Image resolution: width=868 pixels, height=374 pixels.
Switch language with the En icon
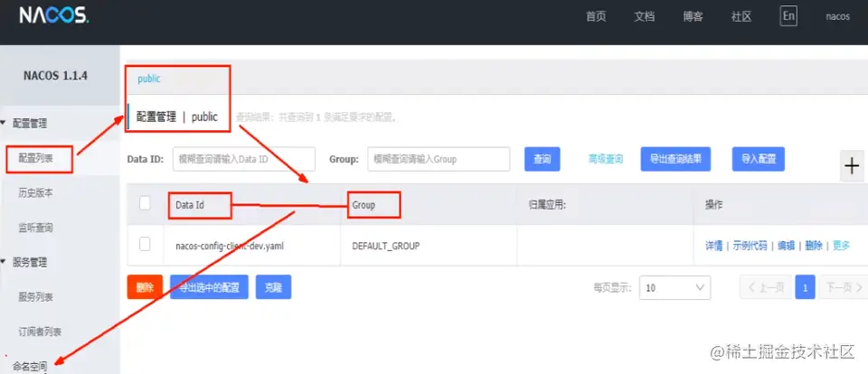(788, 16)
